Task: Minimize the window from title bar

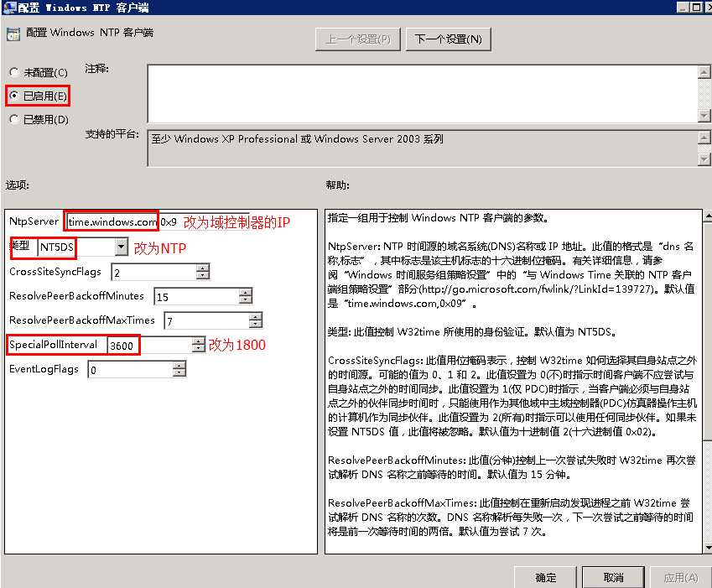Action: 683,7
